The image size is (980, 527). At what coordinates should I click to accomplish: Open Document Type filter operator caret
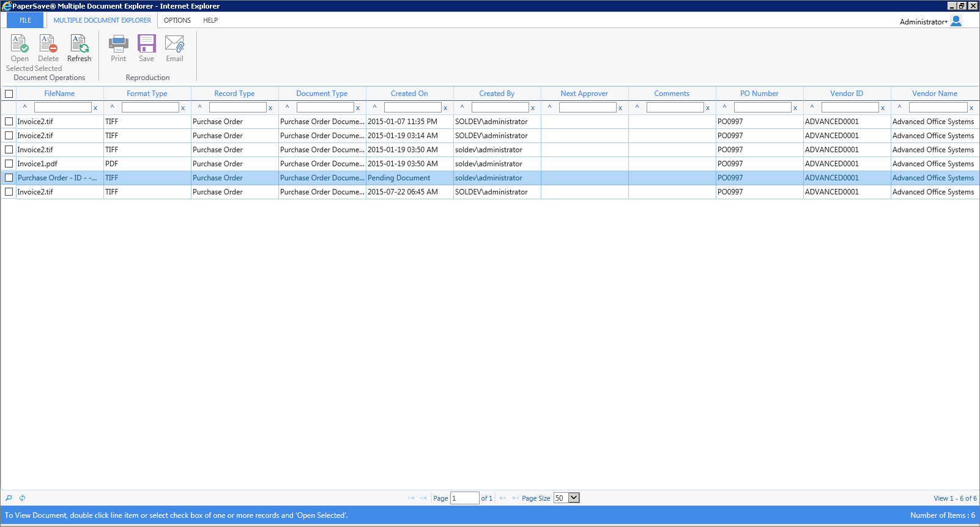coord(288,107)
